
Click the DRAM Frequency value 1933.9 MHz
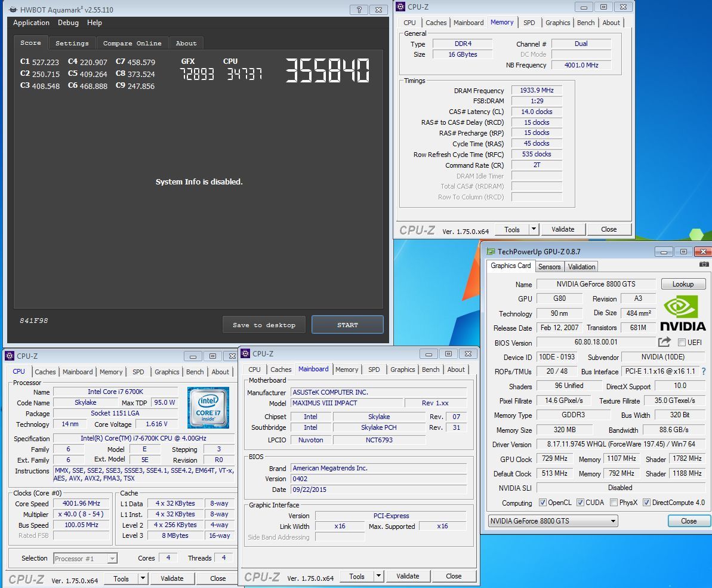click(537, 90)
